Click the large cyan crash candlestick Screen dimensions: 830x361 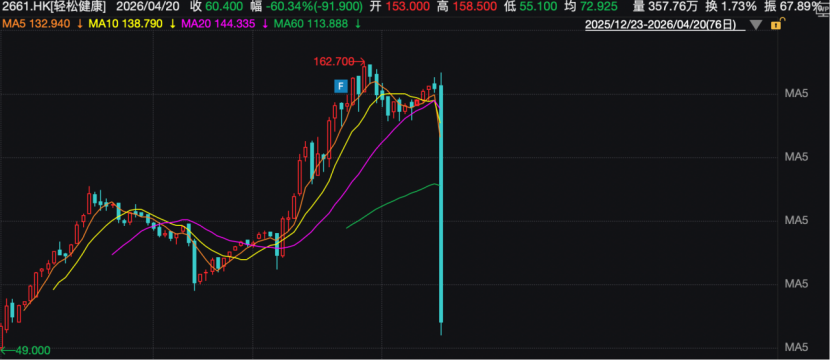441,204
